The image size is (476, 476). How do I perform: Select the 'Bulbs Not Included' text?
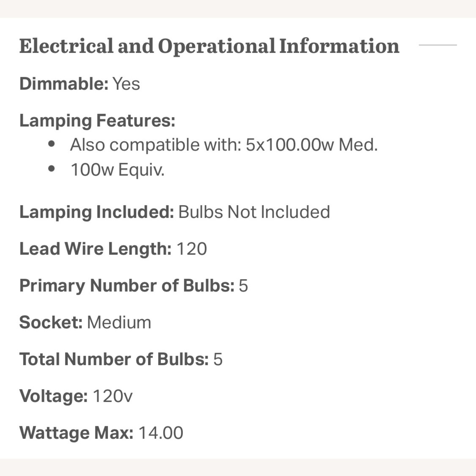coord(254,212)
